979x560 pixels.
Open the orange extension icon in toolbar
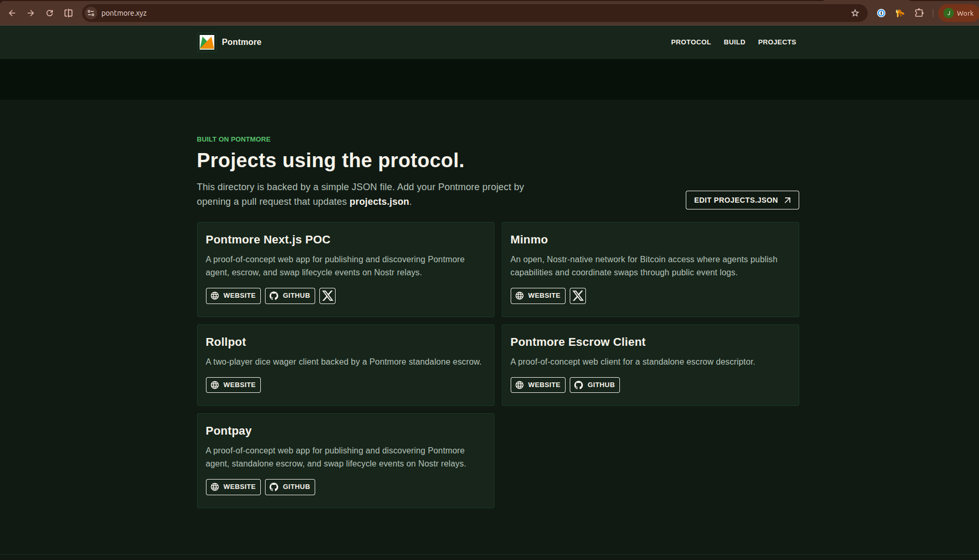tap(900, 13)
